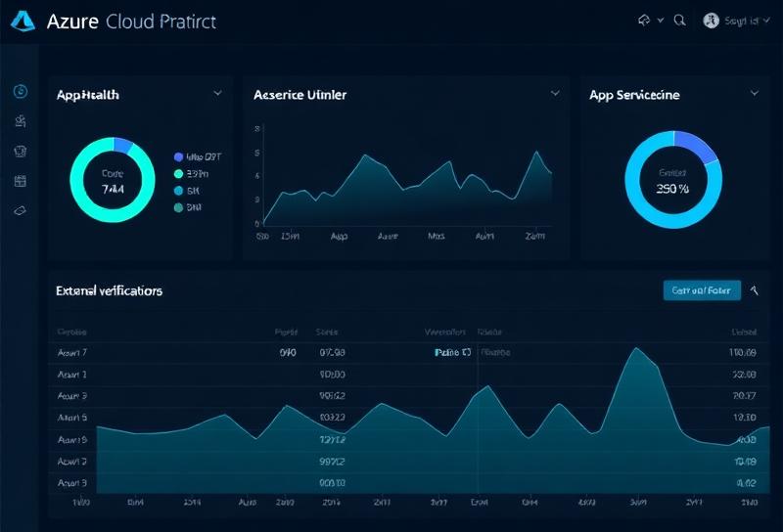783x532 pixels.
Task: Click the blue legend dot in AppHealth
Action: click(x=178, y=156)
